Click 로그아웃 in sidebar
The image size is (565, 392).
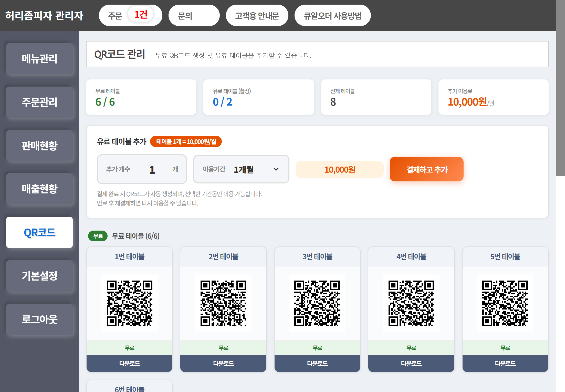point(39,319)
